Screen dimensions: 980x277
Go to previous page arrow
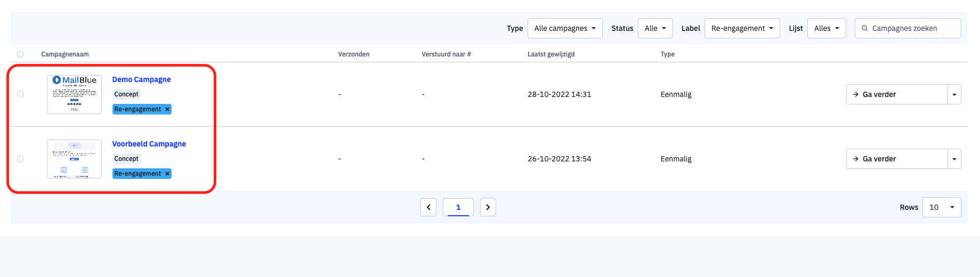point(428,207)
